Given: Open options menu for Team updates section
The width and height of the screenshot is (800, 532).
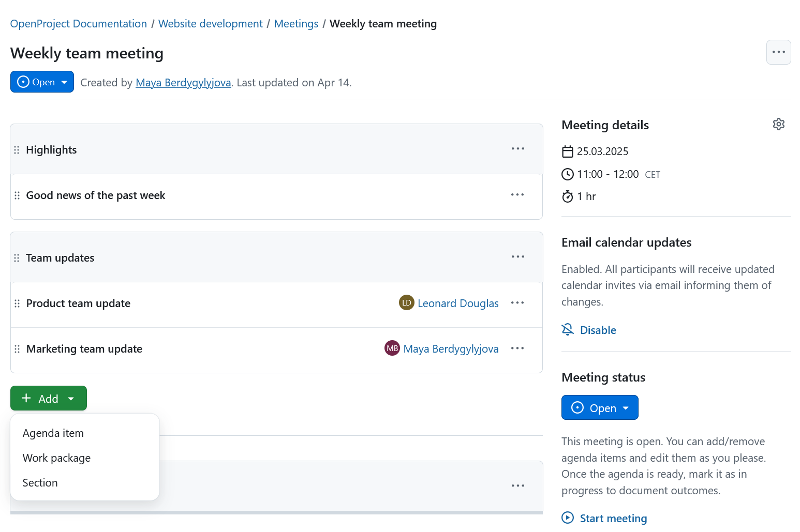Looking at the screenshot, I should (517, 256).
